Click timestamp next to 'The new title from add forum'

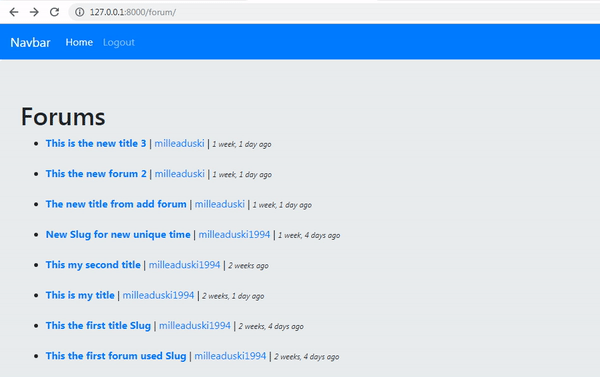click(282, 205)
